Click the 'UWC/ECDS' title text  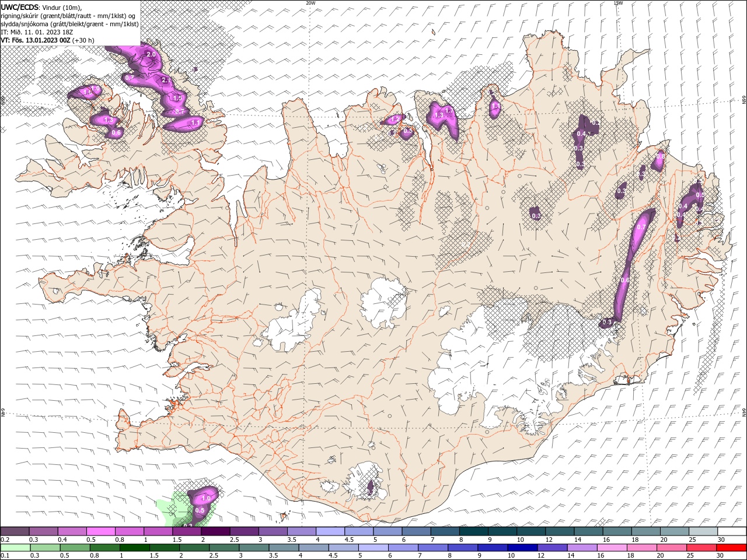[x=20, y=7]
